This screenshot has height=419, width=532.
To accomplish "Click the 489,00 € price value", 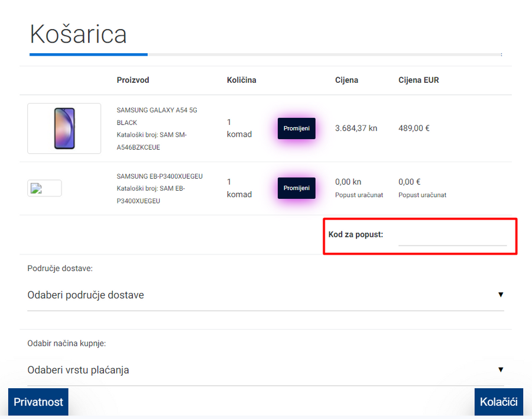I will [x=414, y=128].
